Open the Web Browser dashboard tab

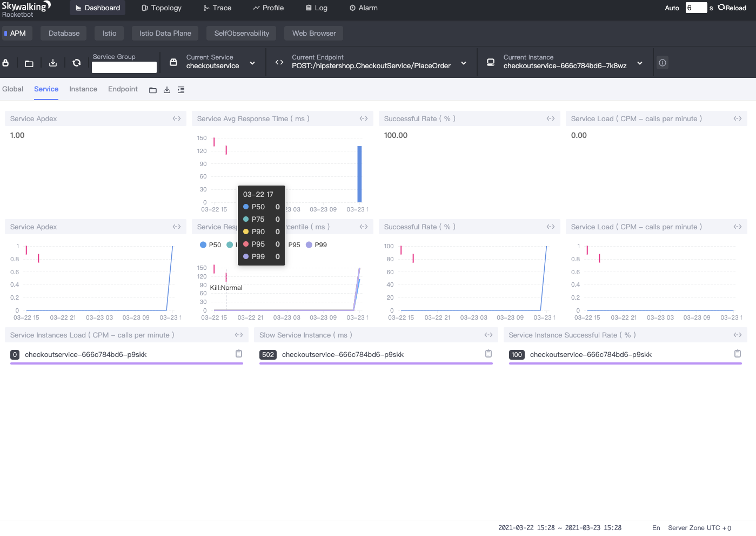(x=314, y=34)
